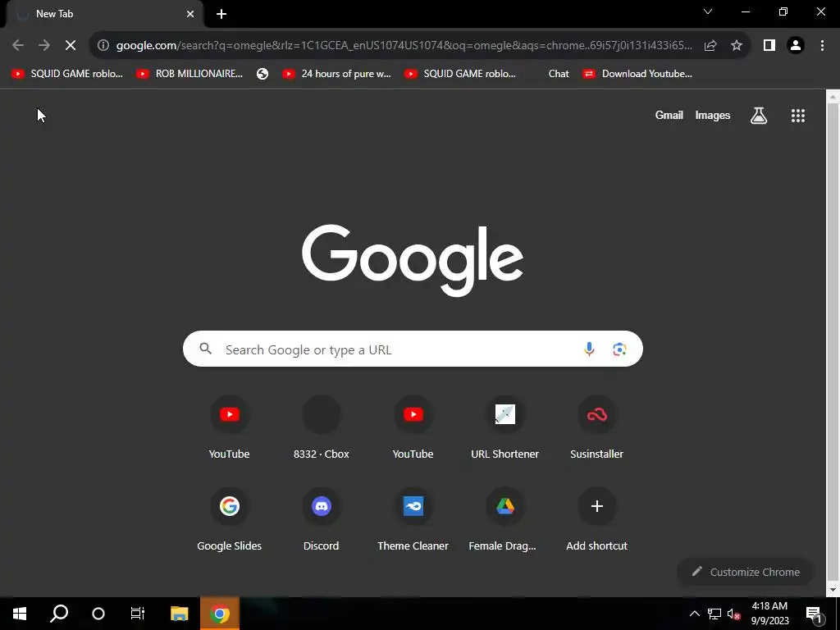Open Task View
The width and height of the screenshot is (840, 630).
tap(138, 614)
